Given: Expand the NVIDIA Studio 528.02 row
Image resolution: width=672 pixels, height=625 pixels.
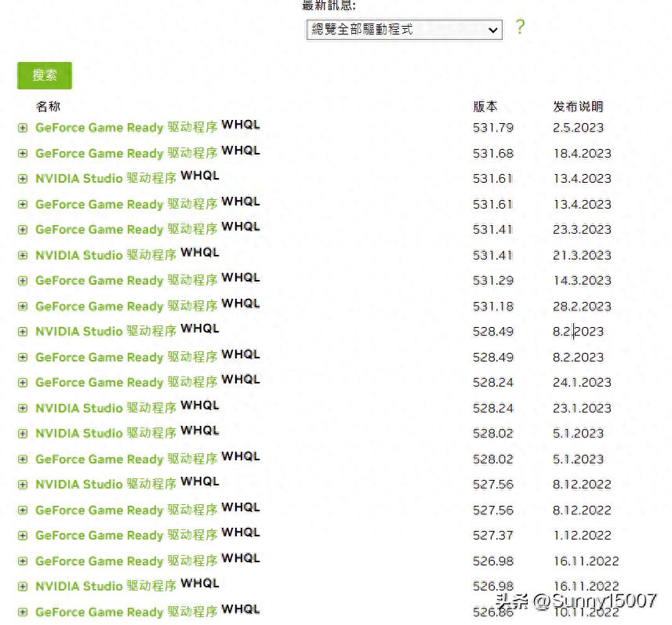Looking at the screenshot, I should [23, 434].
